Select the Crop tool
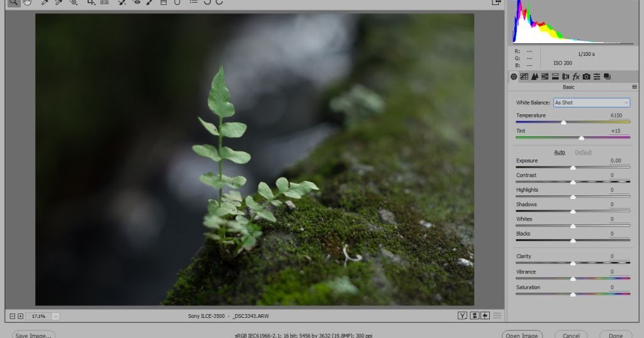644x338 pixels. pos(91,3)
